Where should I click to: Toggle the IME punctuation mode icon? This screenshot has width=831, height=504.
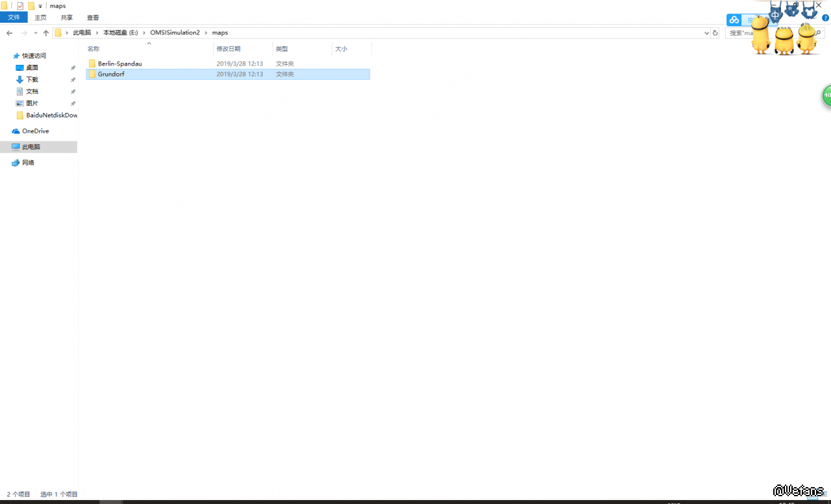point(791,9)
